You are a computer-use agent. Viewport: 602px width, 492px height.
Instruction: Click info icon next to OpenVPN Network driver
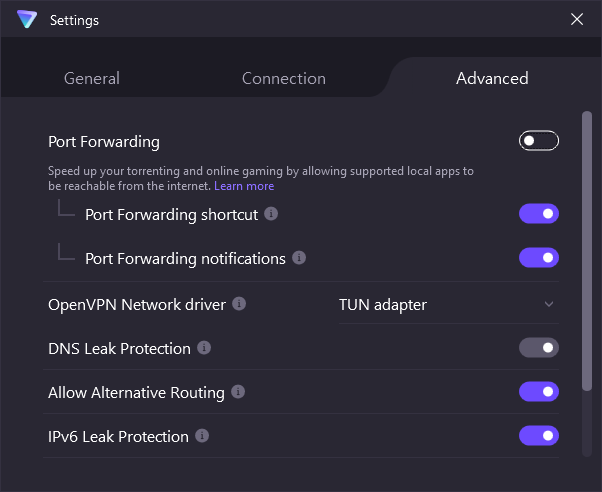pyautogui.click(x=239, y=304)
